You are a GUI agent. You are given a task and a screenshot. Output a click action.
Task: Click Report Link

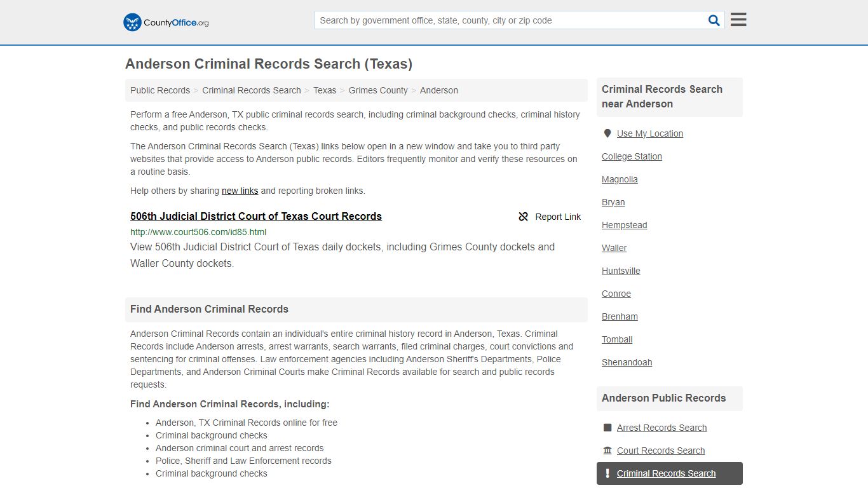(x=558, y=217)
